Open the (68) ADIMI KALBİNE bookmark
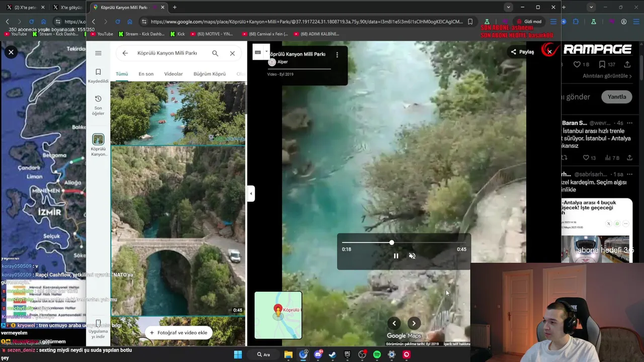Viewport: 644px width, 362px height. pos(316,34)
